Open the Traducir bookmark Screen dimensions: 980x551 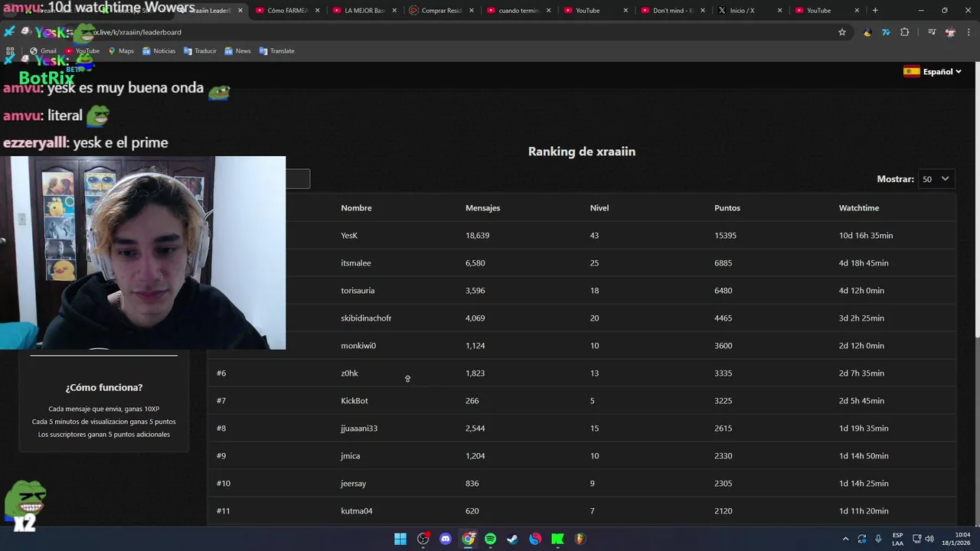click(200, 51)
